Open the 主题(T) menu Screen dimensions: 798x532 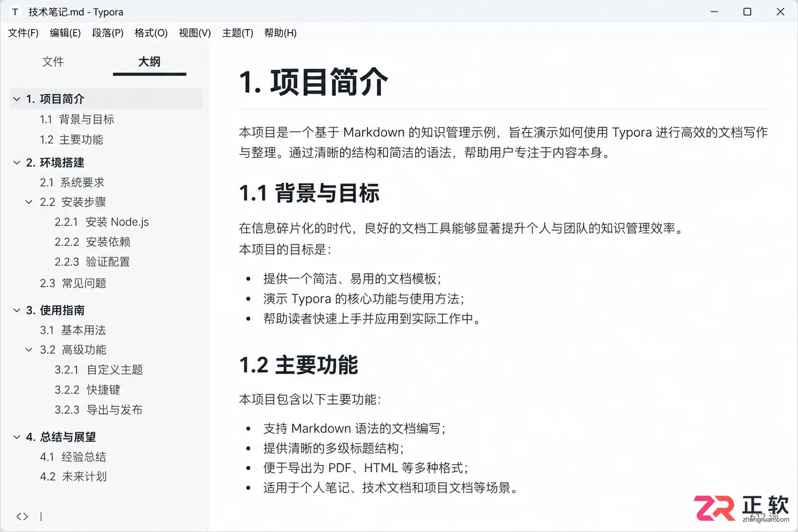(238, 33)
